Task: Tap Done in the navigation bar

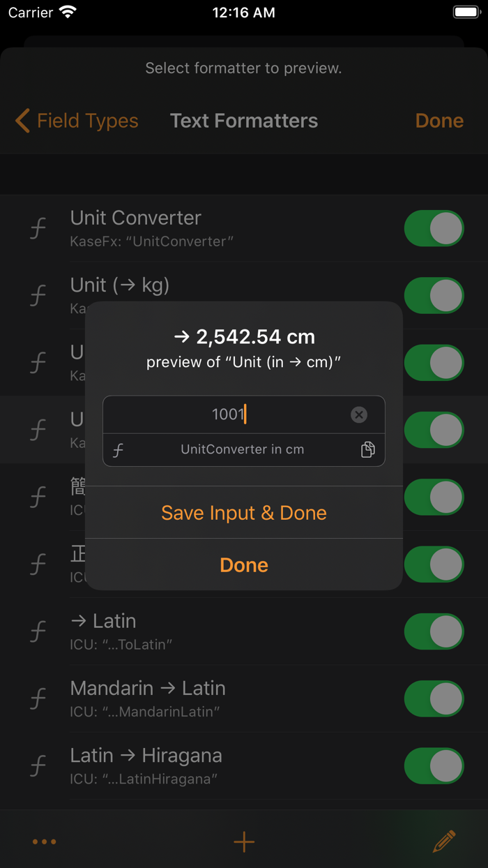Action: (439, 121)
